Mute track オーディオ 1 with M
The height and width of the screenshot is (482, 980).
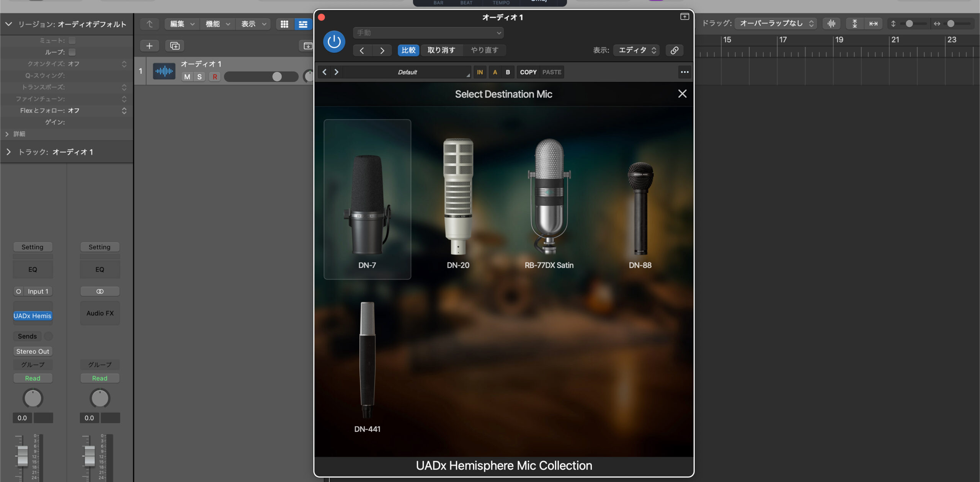[x=187, y=77]
